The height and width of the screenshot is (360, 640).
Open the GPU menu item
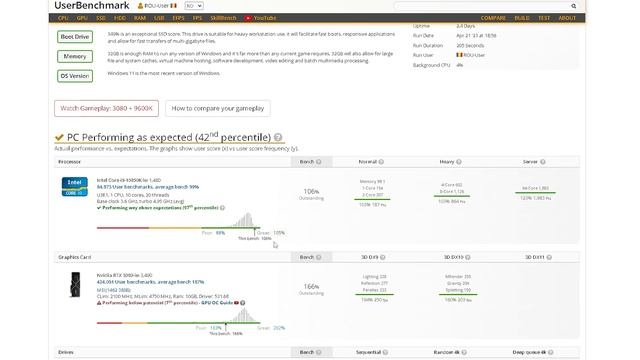[x=82, y=18]
